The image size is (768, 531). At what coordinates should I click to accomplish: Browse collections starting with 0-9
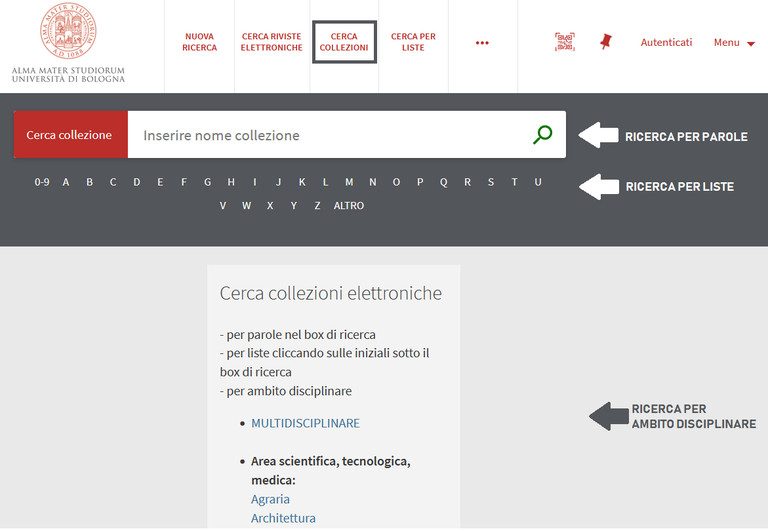click(x=42, y=182)
